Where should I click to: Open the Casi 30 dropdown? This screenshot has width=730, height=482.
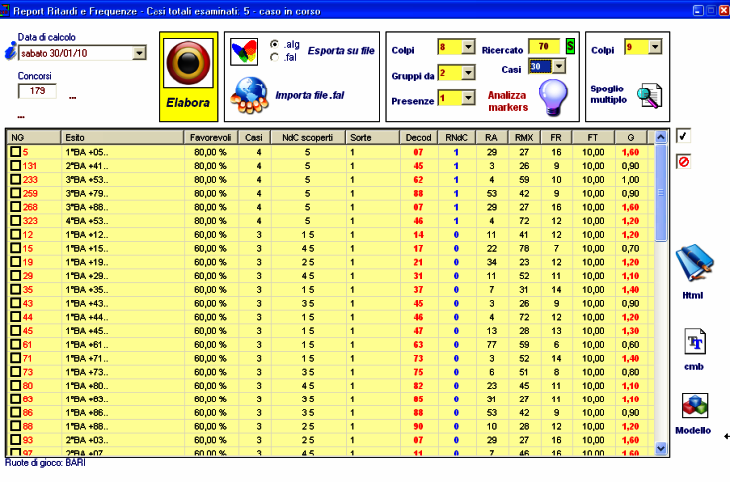pos(559,66)
